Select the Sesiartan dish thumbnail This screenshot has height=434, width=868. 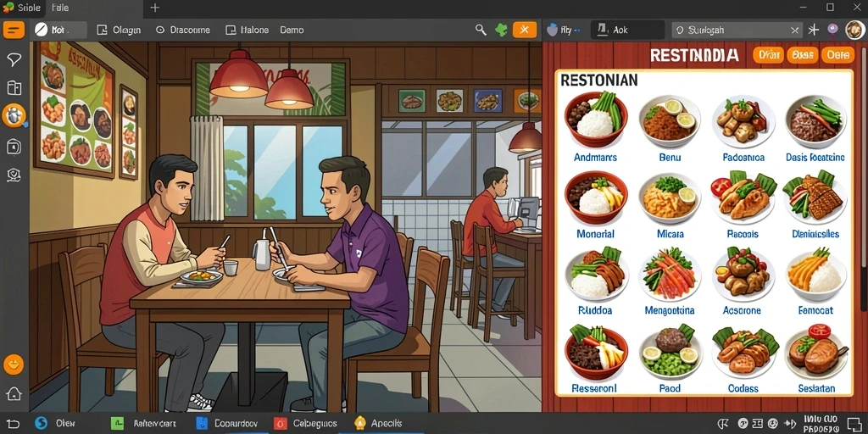pos(815,350)
